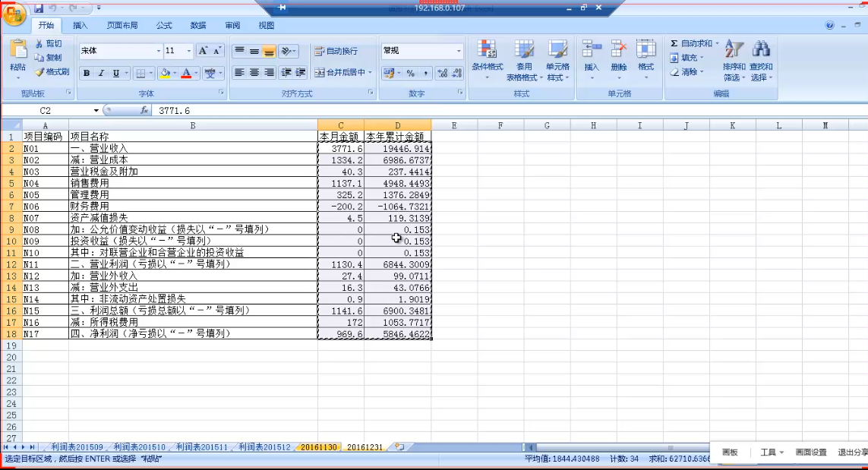Click the Delete cells (删除) icon
This screenshot has height=470, width=868.
(619, 52)
